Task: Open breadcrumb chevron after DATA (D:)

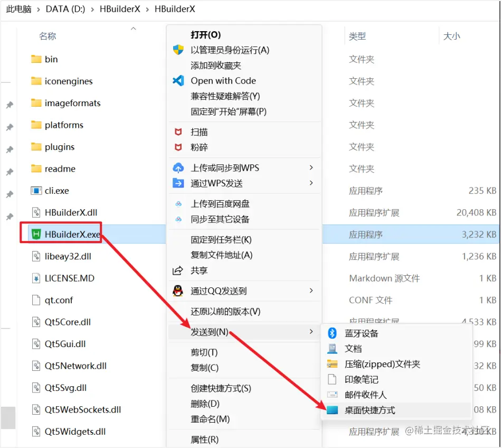Action: pos(92,10)
